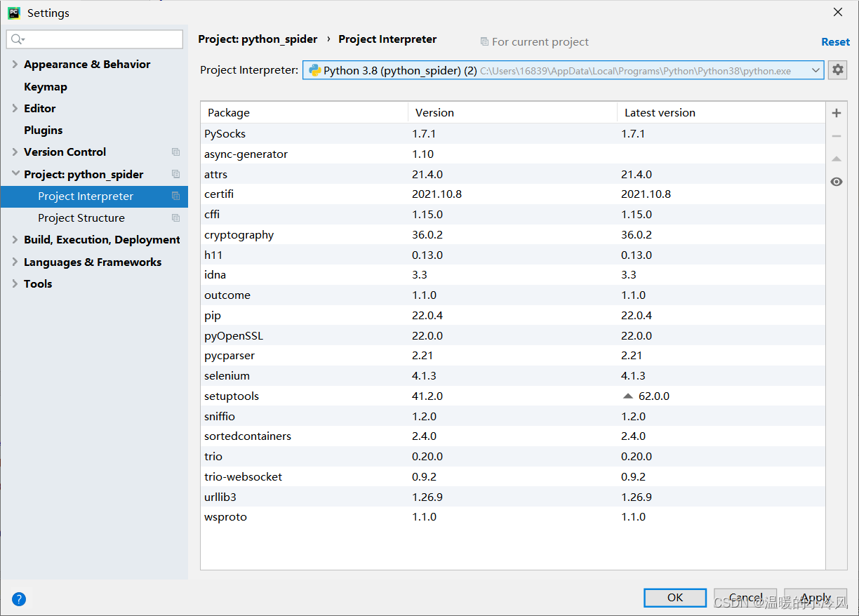Select the attrs package row
This screenshot has height=616, width=859.
(x=513, y=175)
